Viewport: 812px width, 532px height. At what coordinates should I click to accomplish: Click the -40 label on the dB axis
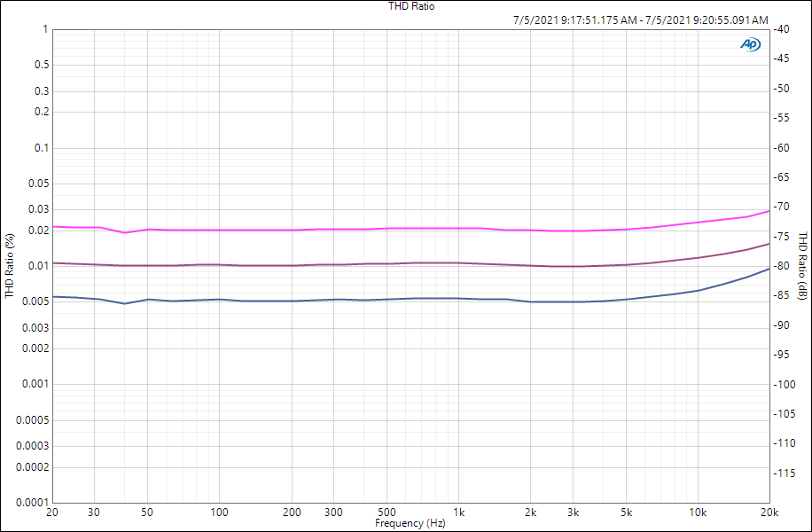(x=781, y=29)
